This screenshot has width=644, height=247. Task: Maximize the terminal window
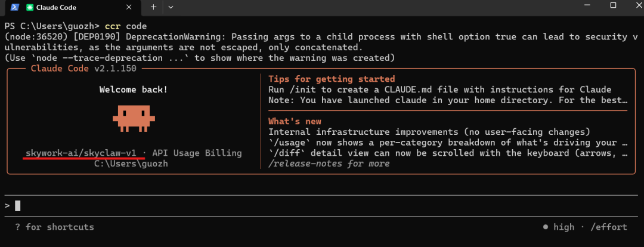point(613,5)
